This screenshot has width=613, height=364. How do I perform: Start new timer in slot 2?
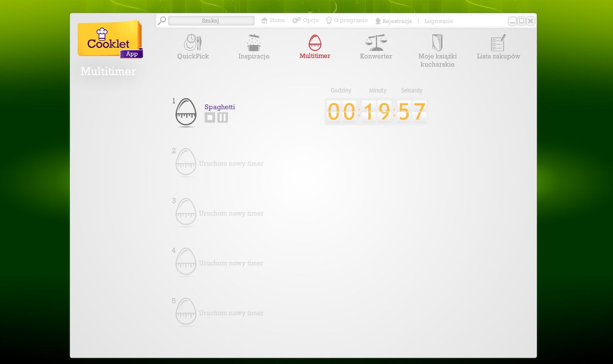(x=231, y=164)
